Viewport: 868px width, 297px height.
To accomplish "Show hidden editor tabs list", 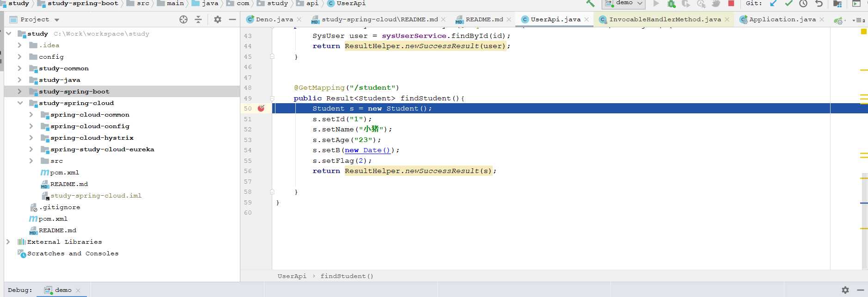I will (x=859, y=20).
